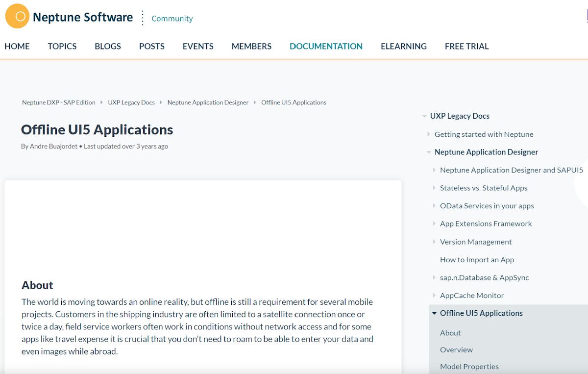Open author Andre Buajordet profile link
The width and height of the screenshot is (588, 374).
tap(53, 146)
